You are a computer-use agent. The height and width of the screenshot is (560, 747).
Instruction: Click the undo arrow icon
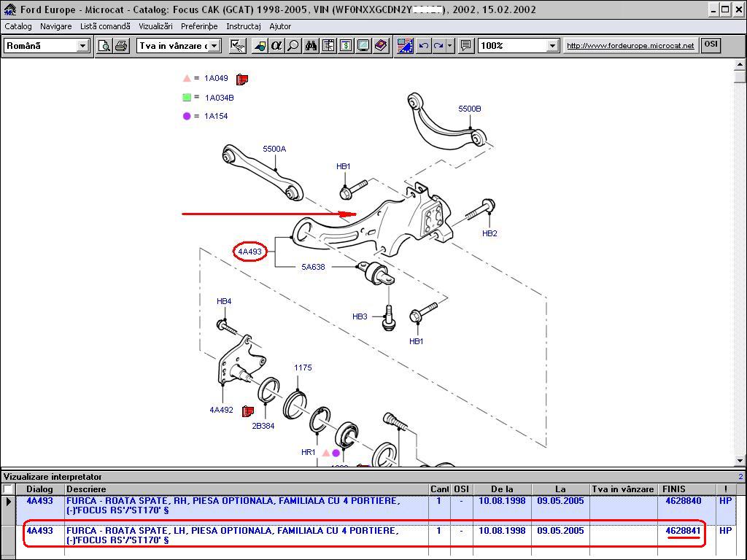click(x=424, y=46)
